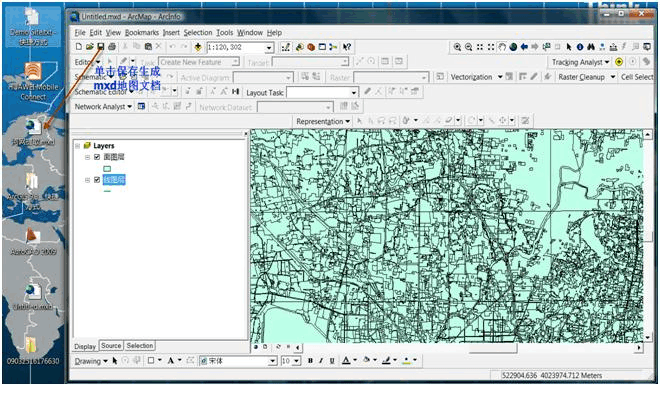Choose the Select Elements arrow tool

tap(569, 47)
